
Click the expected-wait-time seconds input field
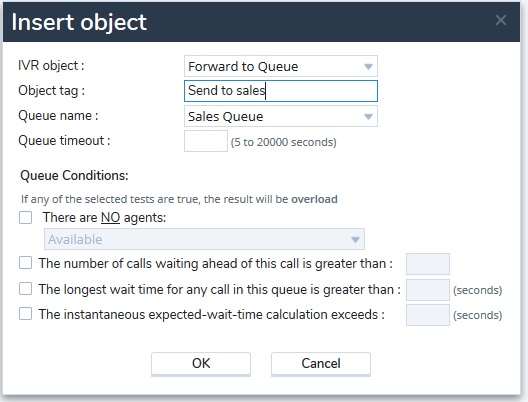tap(428, 315)
